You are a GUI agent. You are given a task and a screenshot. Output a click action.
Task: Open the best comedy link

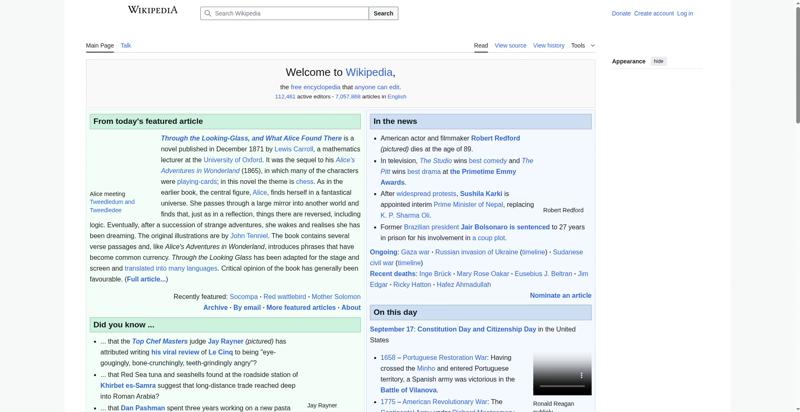(x=488, y=161)
